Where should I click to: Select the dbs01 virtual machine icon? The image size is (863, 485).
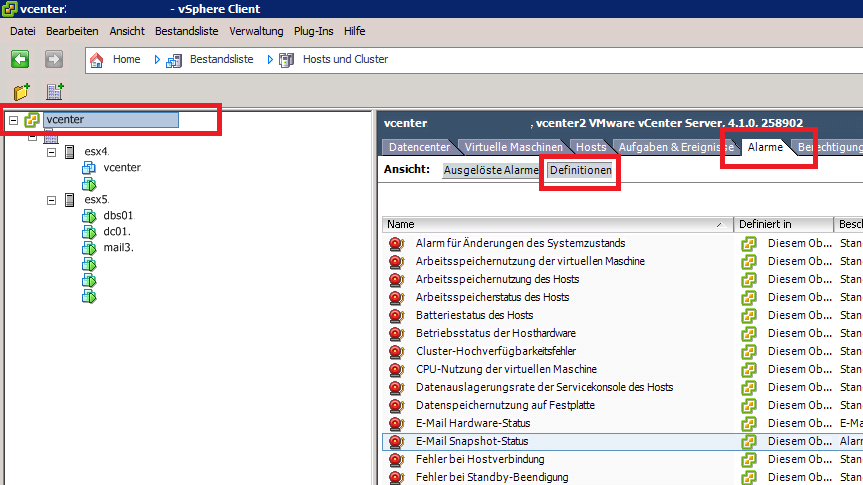(88, 215)
